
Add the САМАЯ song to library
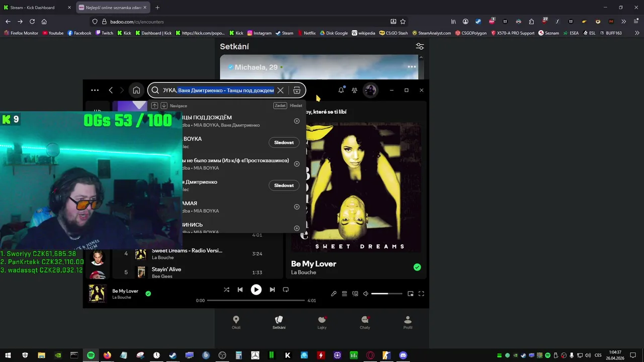[x=296, y=207]
